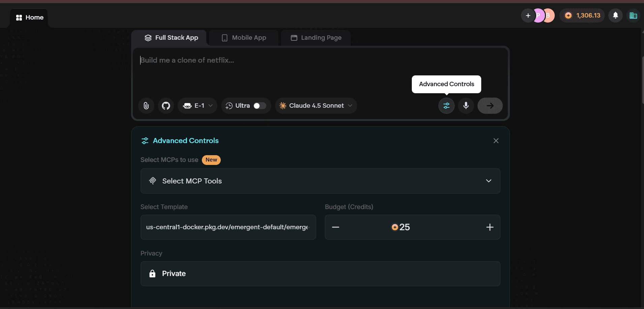Click the lock icon beside Private
This screenshot has width=644, height=309.
point(152,274)
